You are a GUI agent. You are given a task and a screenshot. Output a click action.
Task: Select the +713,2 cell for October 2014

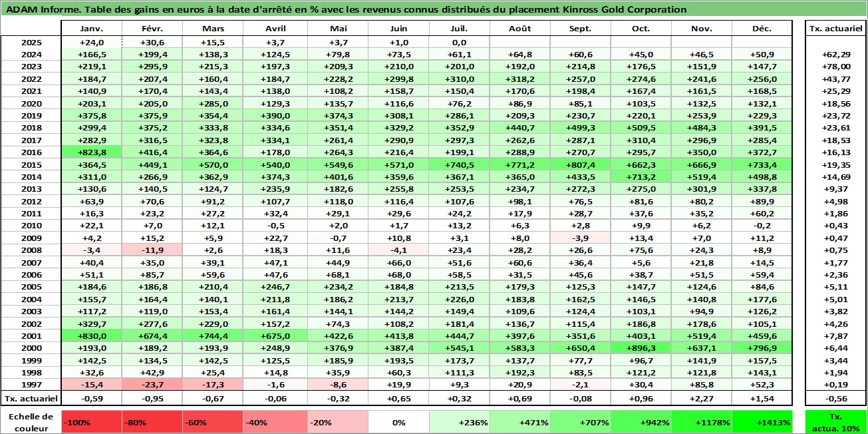[641, 176]
